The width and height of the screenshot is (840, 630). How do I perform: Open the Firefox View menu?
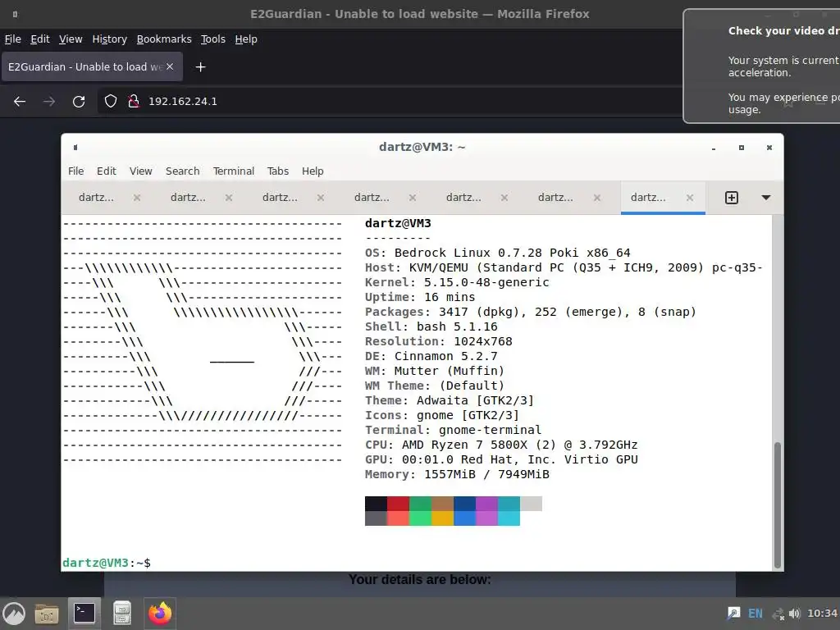click(71, 39)
